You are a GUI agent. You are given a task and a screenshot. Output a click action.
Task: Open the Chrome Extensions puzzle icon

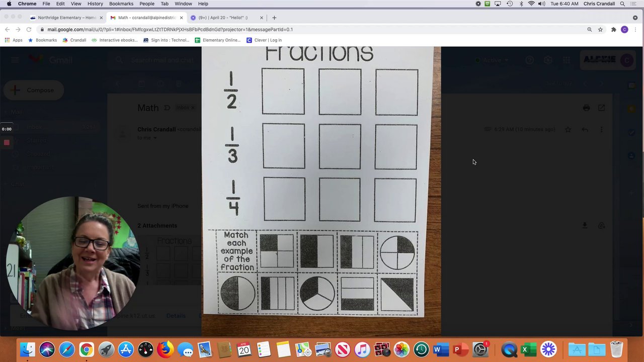(x=613, y=30)
